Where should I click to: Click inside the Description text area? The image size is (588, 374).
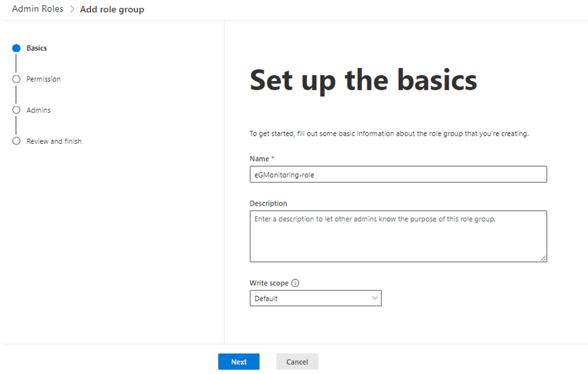coord(398,236)
